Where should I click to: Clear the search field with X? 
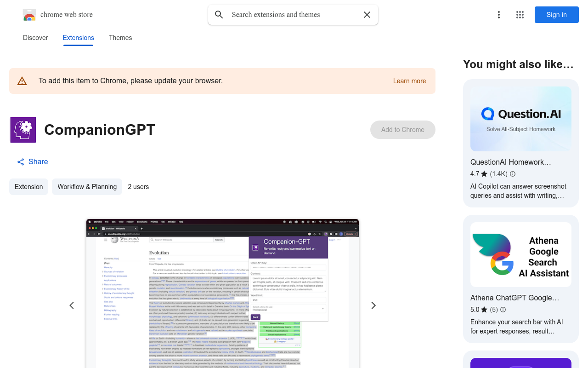(367, 15)
